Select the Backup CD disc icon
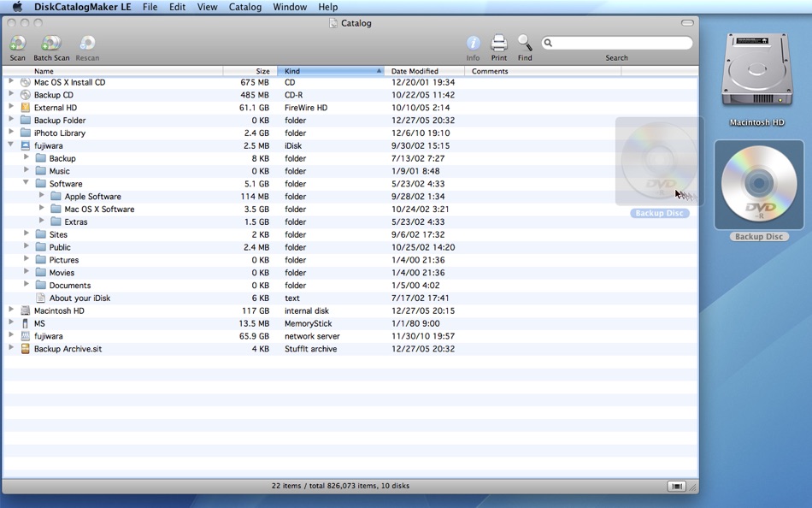The height and width of the screenshot is (508, 812). click(26, 95)
